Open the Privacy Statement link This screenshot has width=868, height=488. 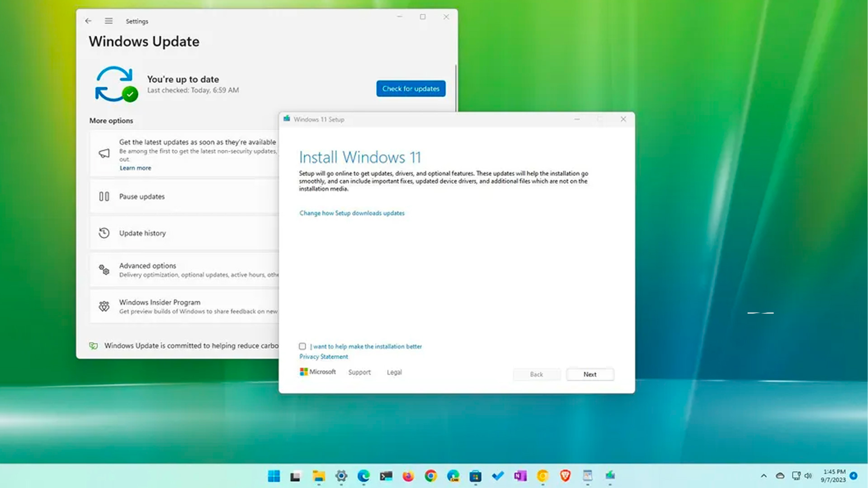[x=324, y=357]
